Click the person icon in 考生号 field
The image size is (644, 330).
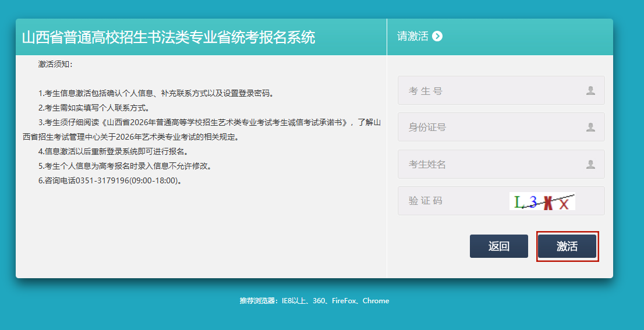590,91
